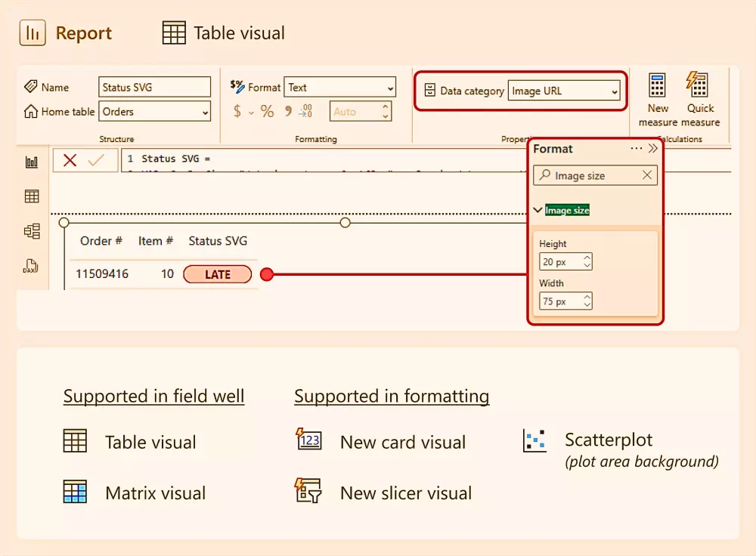Commit the Status SVG formula with the checkmark

(x=96, y=160)
